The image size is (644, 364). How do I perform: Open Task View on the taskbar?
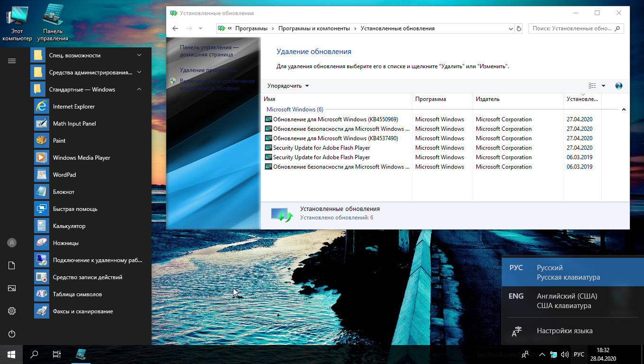57,355
